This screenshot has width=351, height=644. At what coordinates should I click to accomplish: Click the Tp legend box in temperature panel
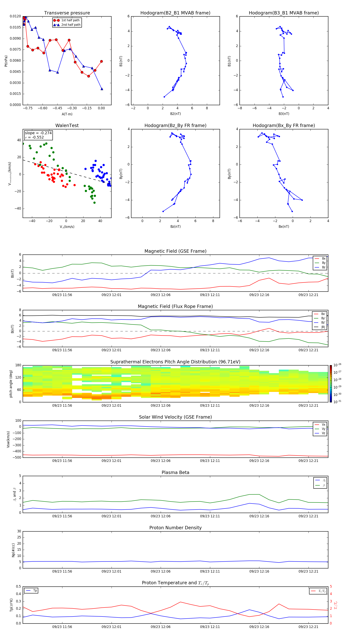pyautogui.click(x=31, y=591)
